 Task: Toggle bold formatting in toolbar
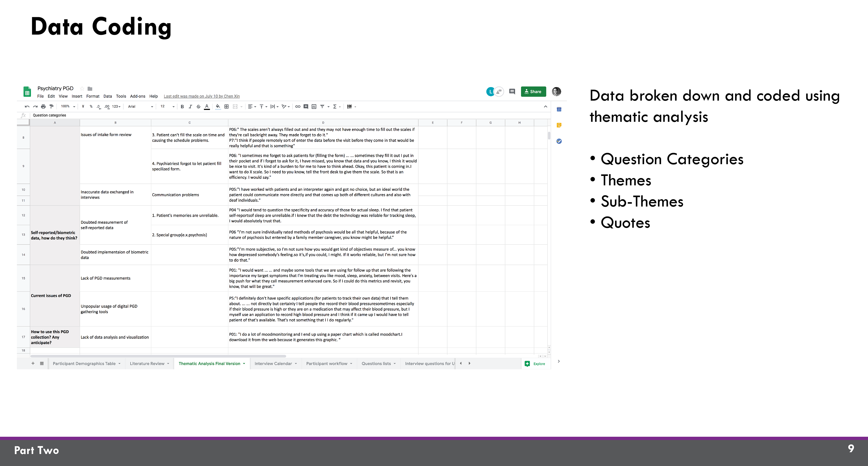182,107
